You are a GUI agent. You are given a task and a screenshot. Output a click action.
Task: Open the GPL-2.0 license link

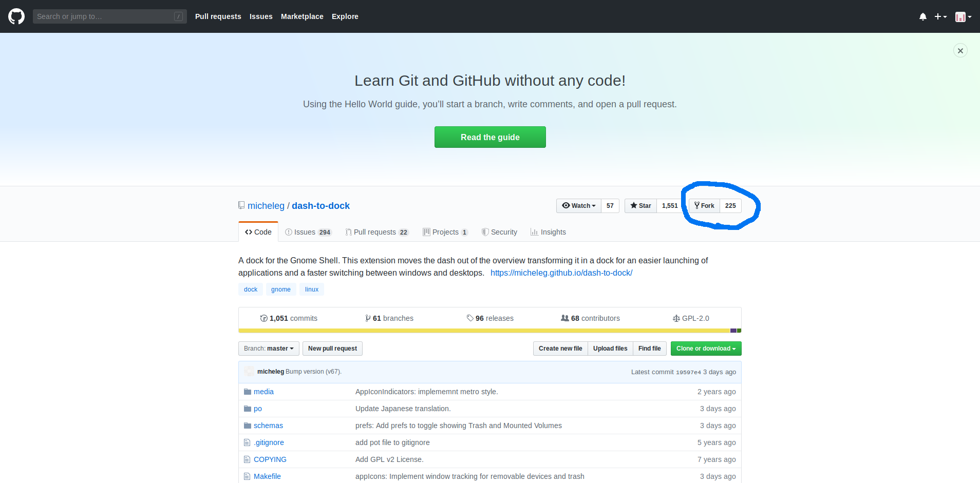tap(691, 318)
